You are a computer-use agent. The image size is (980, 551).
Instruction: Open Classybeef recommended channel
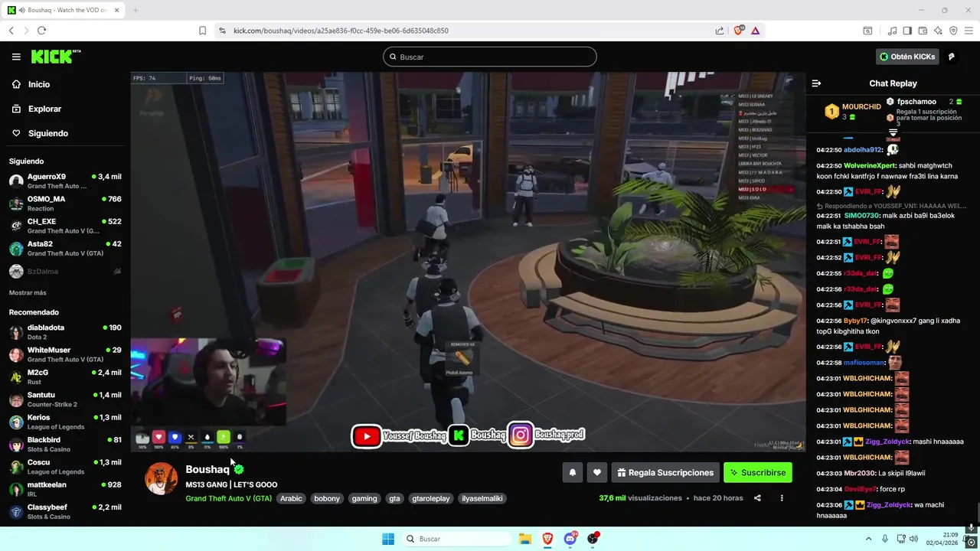pyautogui.click(x=65, y=512)
